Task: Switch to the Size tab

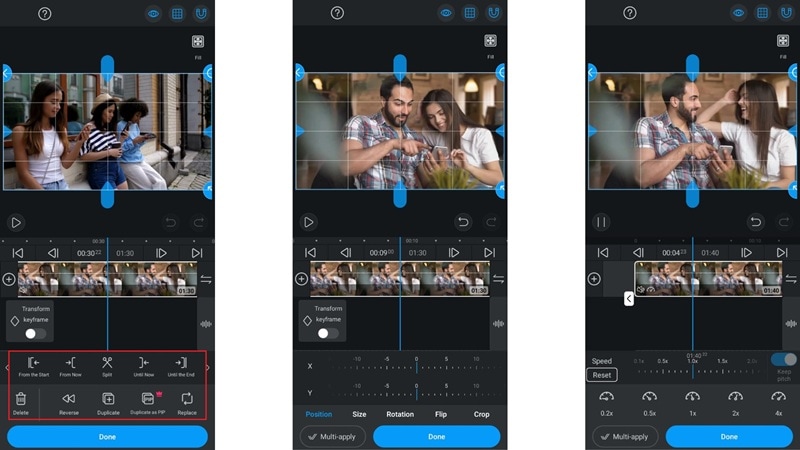Action: click(359, 414)
